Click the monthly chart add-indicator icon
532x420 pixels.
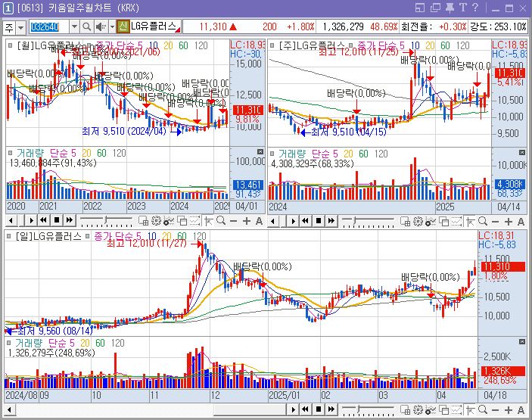coord(169,221)
